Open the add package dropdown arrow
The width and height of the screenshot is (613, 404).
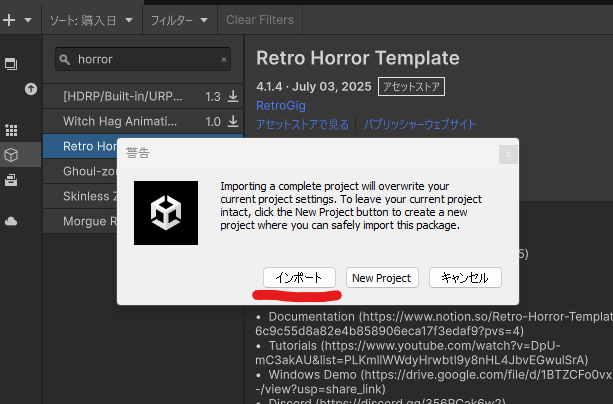pos(28,20)
